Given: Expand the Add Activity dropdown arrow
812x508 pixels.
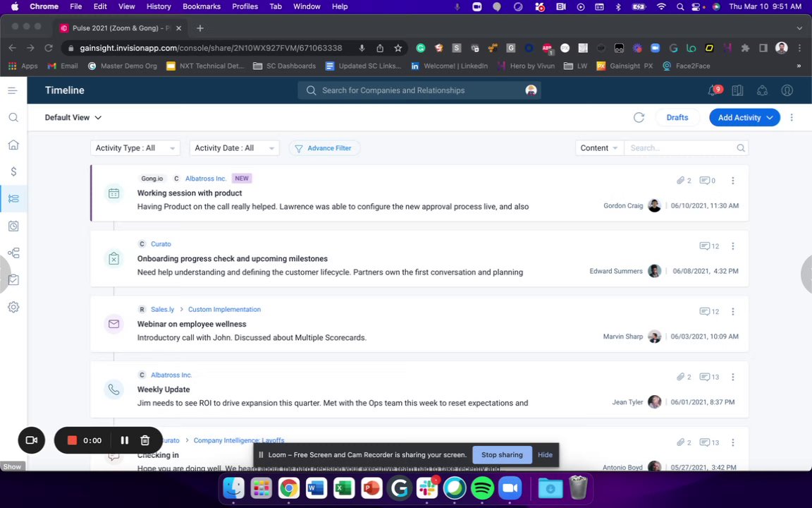Looking at the screenshot, I should (x=770, y=118).
